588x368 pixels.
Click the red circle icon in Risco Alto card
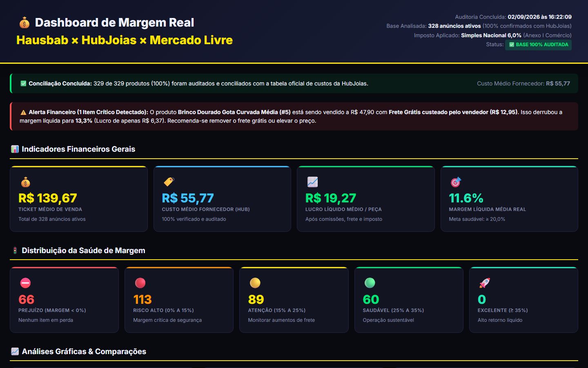pos(140,283)
